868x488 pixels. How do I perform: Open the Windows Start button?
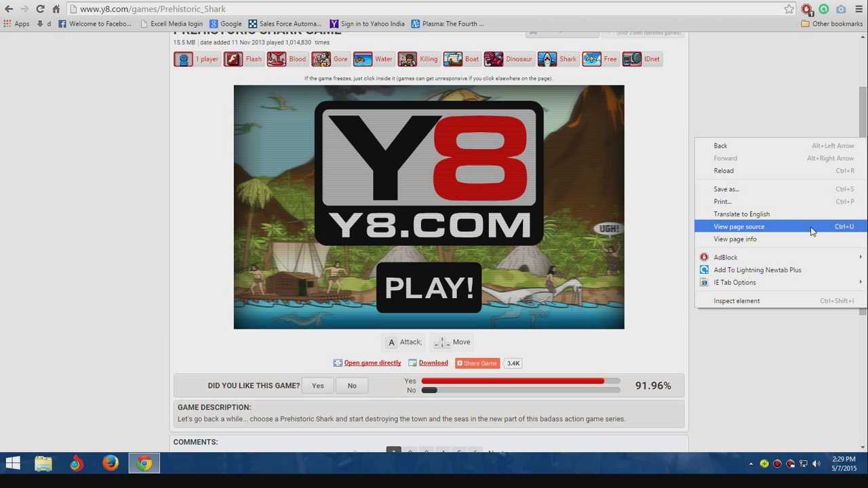point(12,464)
